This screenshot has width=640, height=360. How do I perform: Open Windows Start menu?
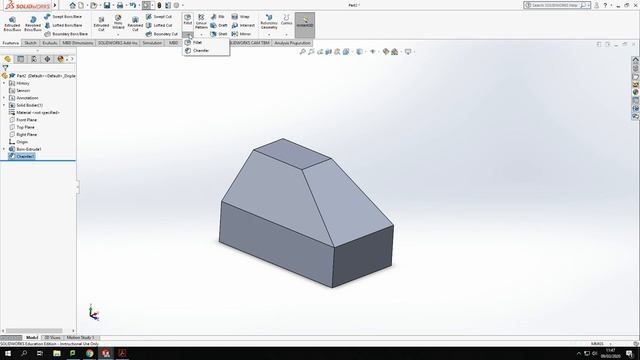(x=8, y=353)
